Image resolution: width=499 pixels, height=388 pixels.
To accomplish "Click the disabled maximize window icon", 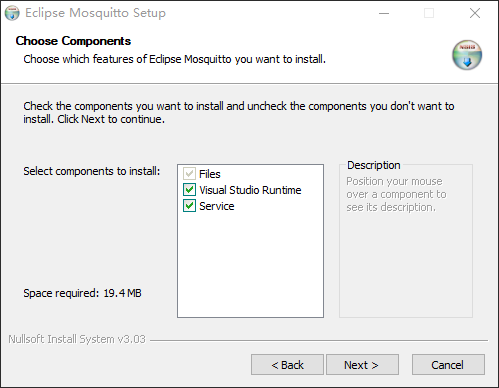I will (429, 13).
